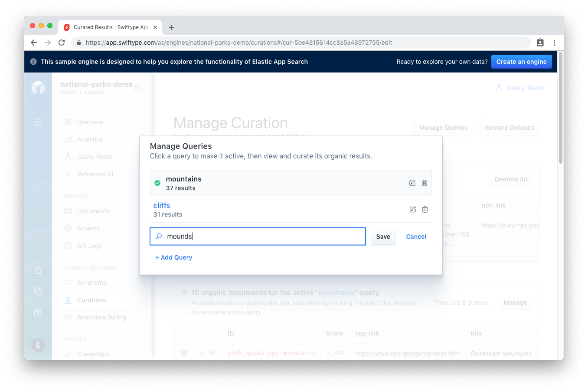
Task: Click the Elastic App Search logo
Action: pos(38,87)
